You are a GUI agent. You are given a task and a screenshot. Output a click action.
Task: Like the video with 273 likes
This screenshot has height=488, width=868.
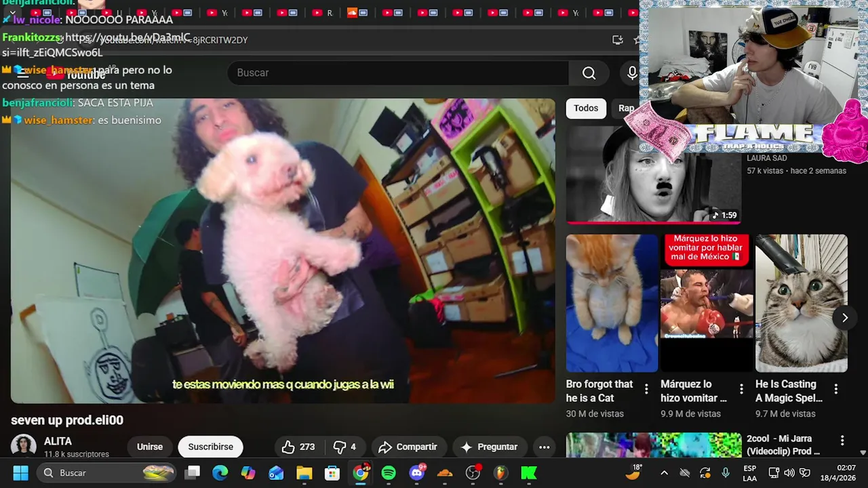pyautogui.click(x=298, y=447)
